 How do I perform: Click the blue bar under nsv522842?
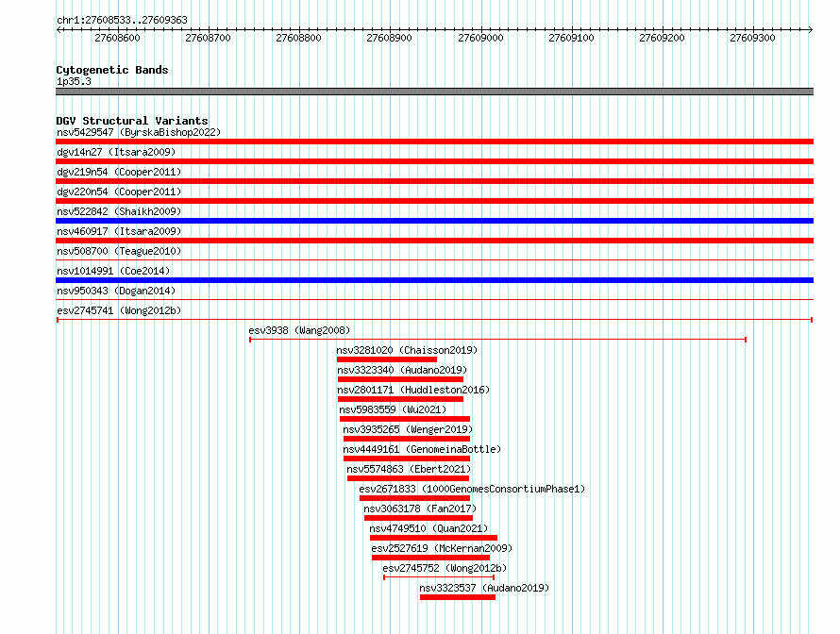(434, 221)
